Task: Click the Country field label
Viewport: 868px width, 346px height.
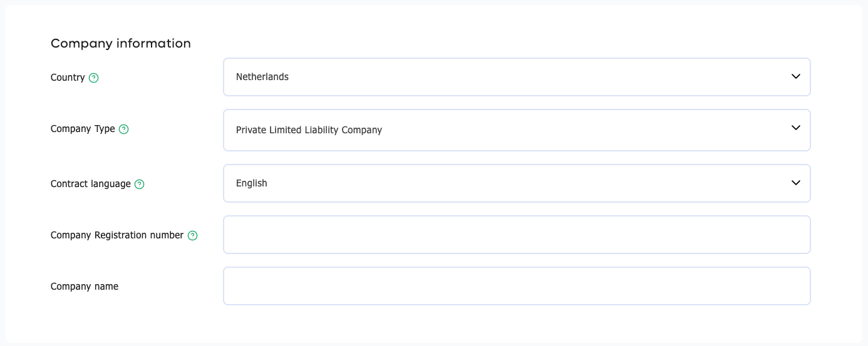Action: (x=68, y=78)
